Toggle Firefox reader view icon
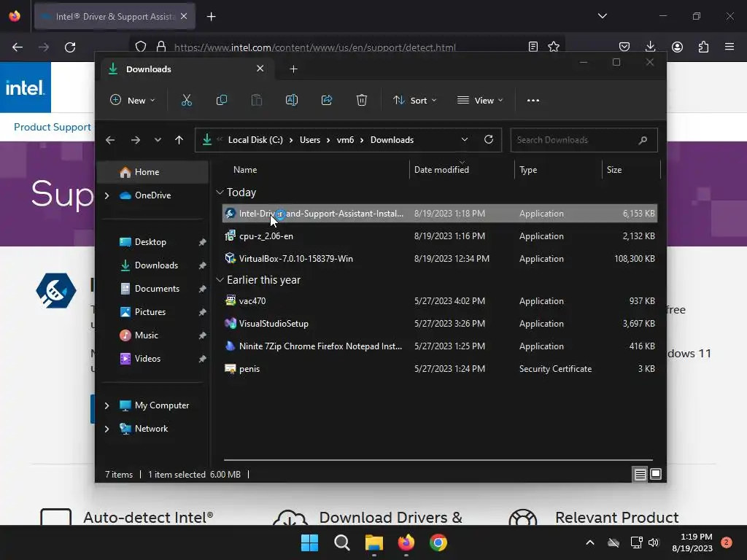 point(533,47)
